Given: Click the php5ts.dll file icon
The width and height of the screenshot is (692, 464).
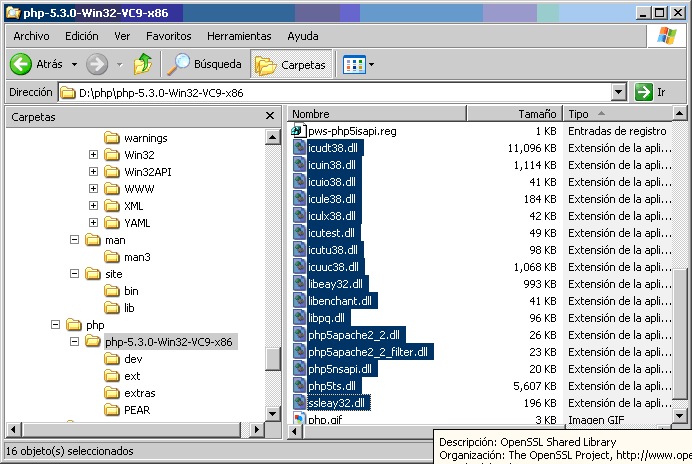Looking at the screenshot, I should tap(299, 385).
